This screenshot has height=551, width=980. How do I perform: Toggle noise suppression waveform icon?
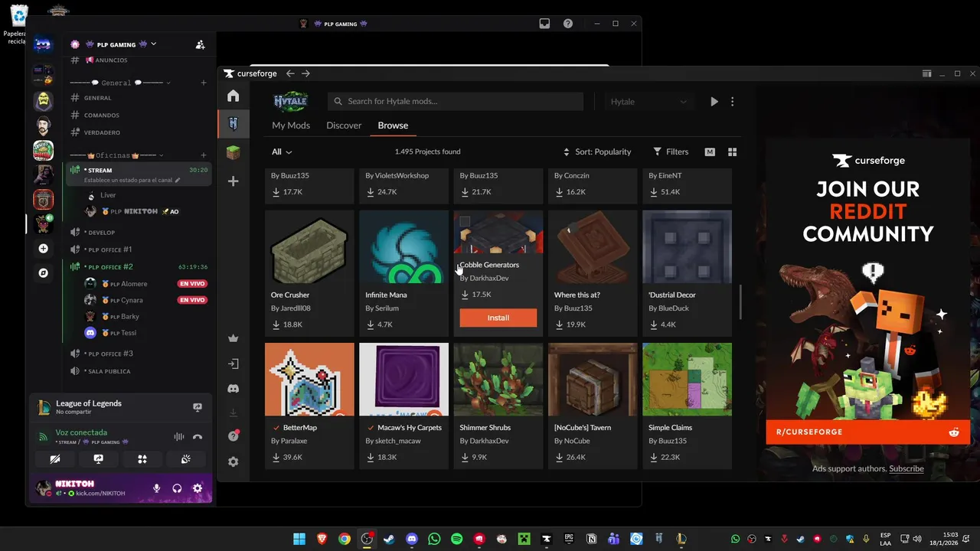coord(179,437)
